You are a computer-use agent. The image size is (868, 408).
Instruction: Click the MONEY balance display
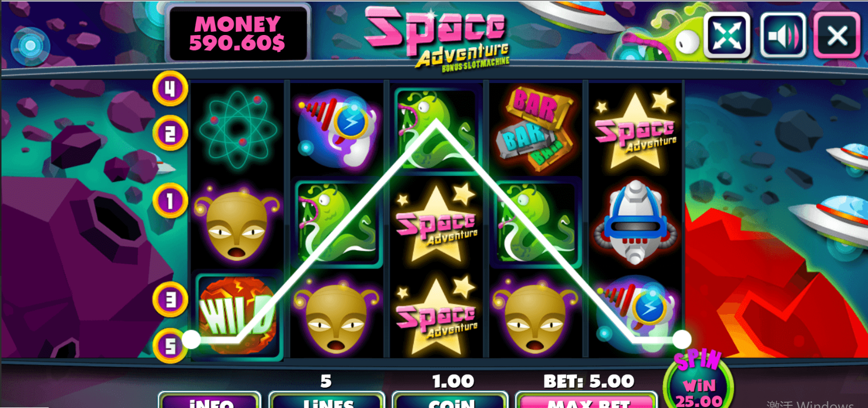click(x=238, y=33)
